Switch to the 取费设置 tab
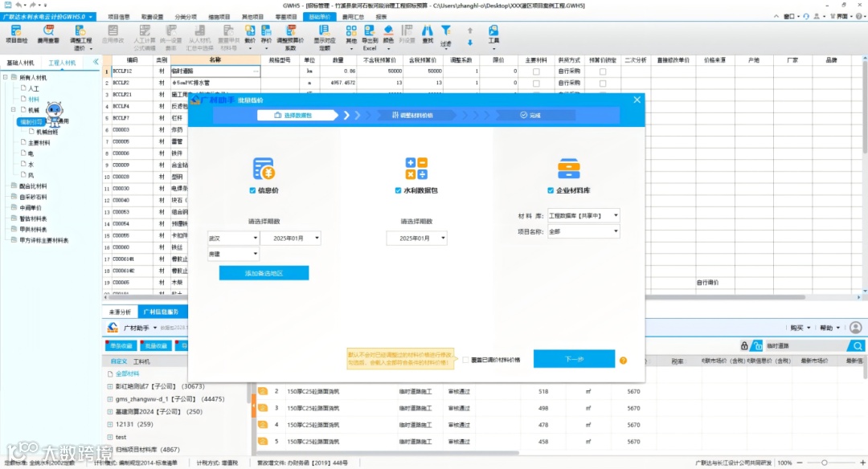The width and height of the screenshot is (868, 469). [152, 17]
